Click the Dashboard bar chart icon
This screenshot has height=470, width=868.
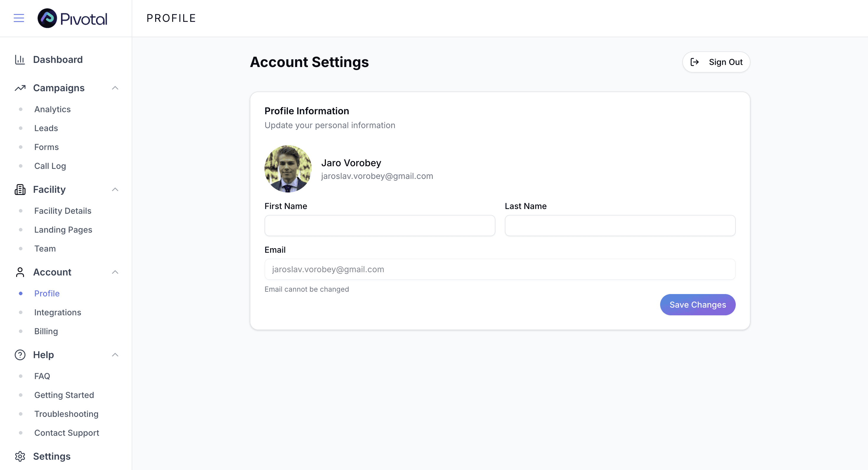(x=20, y=60)
